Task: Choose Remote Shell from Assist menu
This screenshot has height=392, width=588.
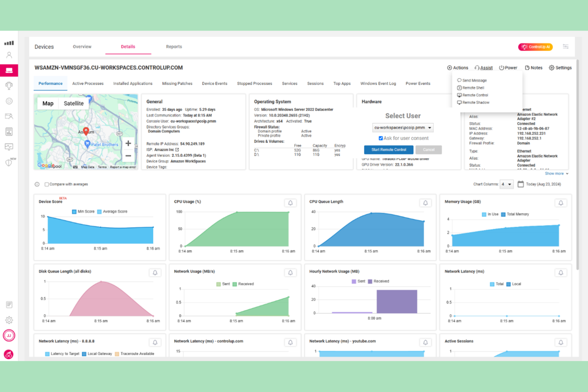Action: coord(473,88)
